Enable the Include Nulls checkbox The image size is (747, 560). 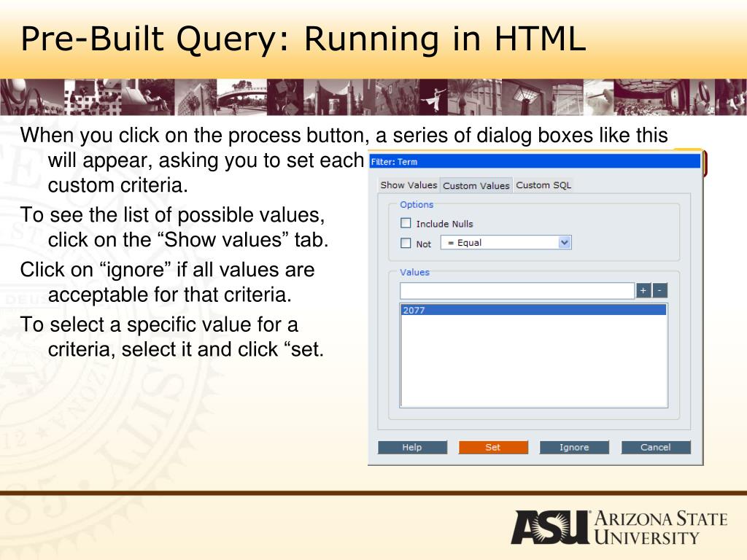point(406,223)
